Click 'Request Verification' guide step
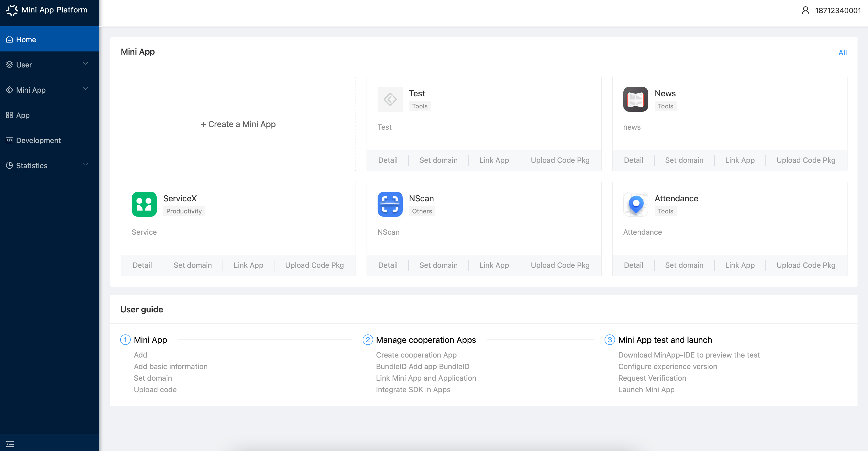The width and height of the screenshot is (868, 451). [652, 378]
